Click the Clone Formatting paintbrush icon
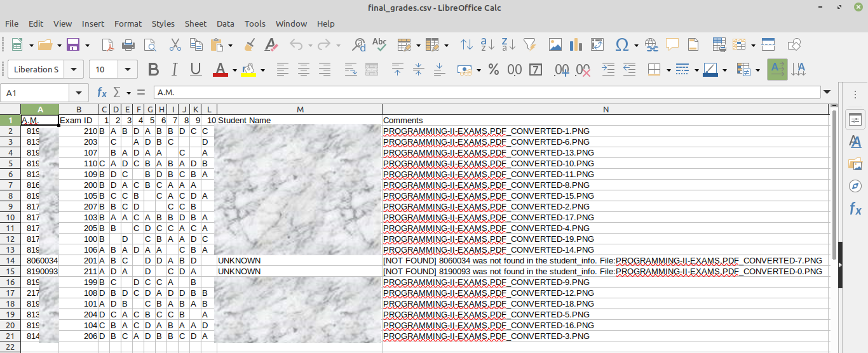The width and height of the screenshot is (868, 353). pyautogui.click(x=249, y=45)
